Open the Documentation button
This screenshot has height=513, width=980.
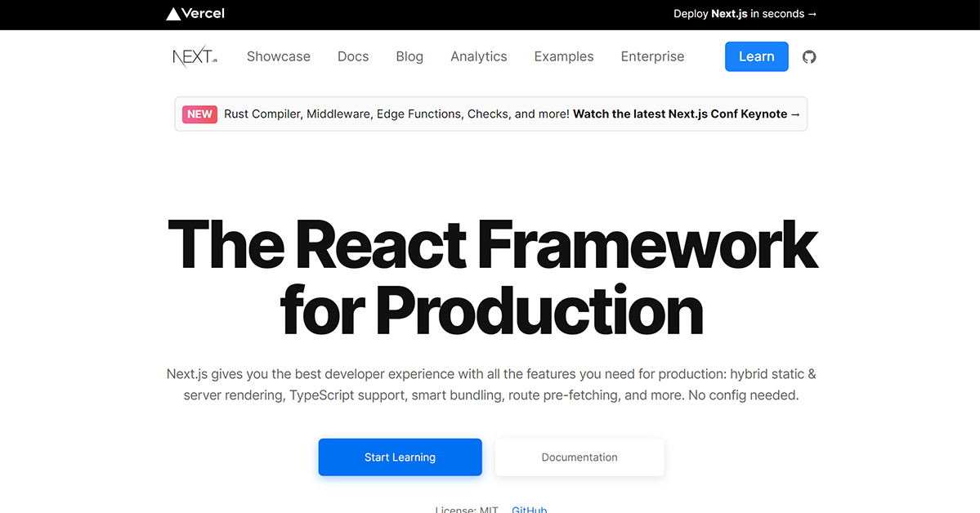[579, 457]
